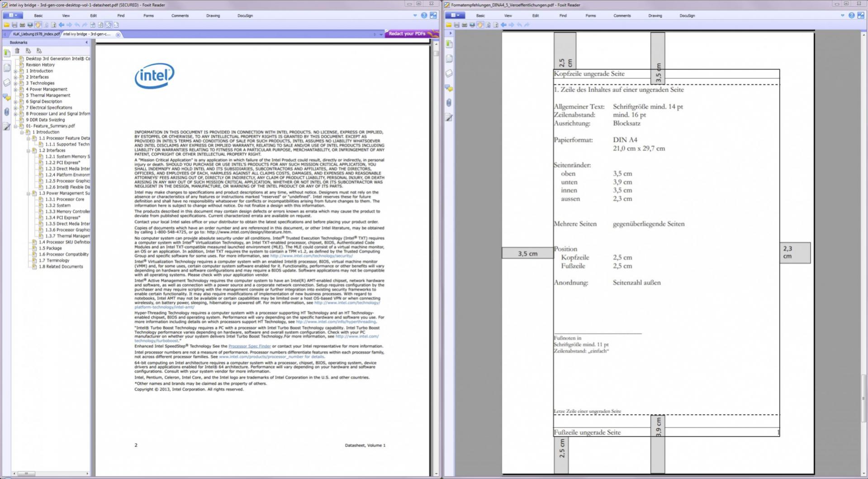
Task: Open DocuSign menu in Intel datasheet window
Action: (245, 15)
